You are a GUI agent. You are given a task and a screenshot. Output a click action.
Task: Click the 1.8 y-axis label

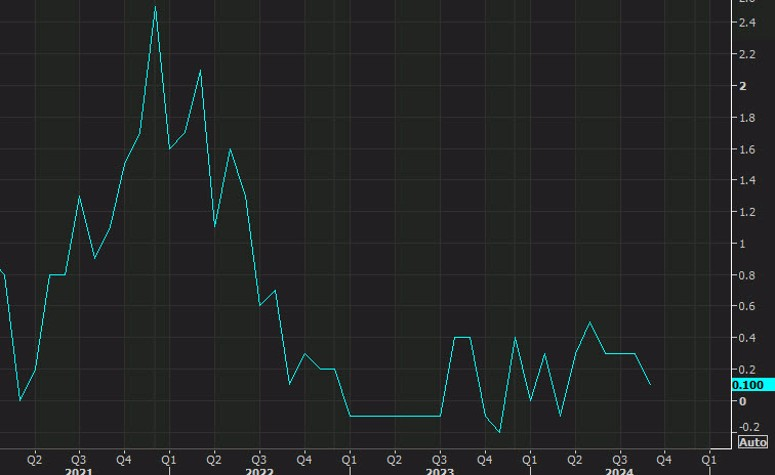point(747,118)
